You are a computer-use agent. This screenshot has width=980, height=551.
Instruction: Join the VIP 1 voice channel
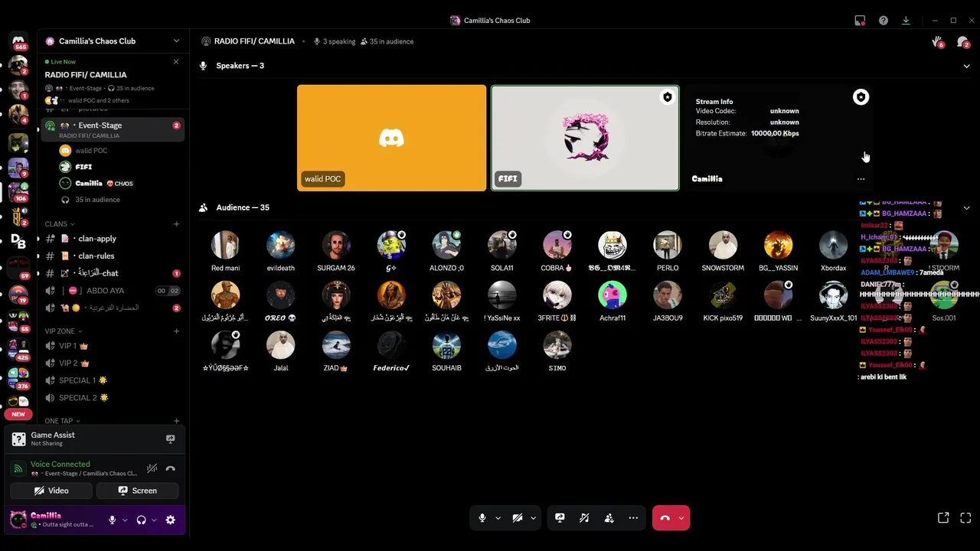pos(113,346)
